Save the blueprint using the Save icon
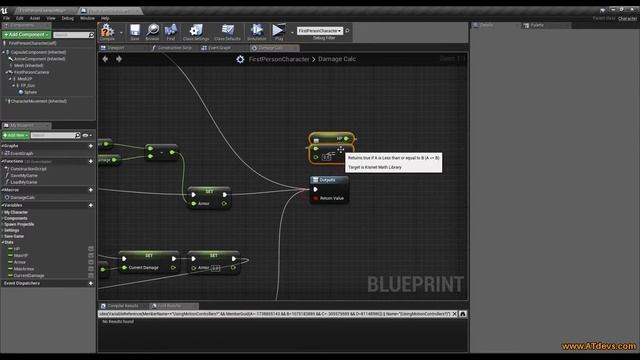 click(x=135, y=32)
